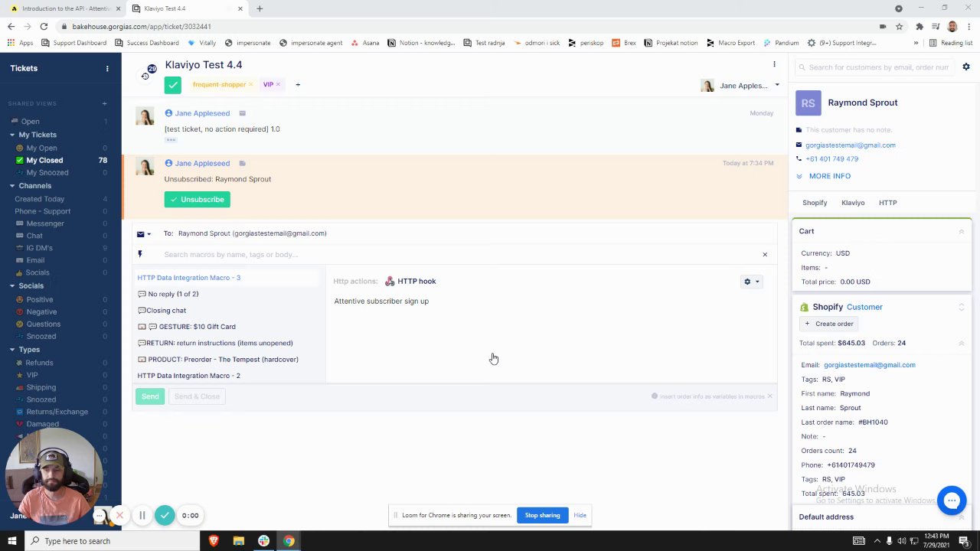Reload browser page
The width and height of the screenshot is (980, 551).
44,26
